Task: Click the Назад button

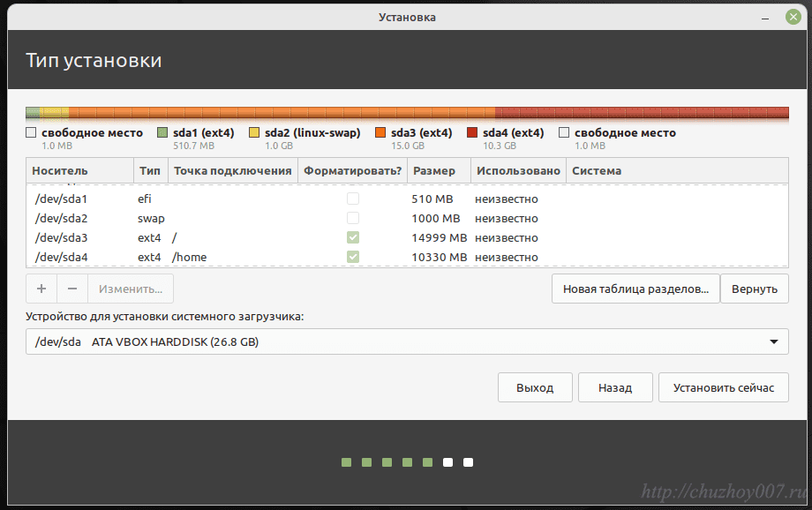Action: 615,387
